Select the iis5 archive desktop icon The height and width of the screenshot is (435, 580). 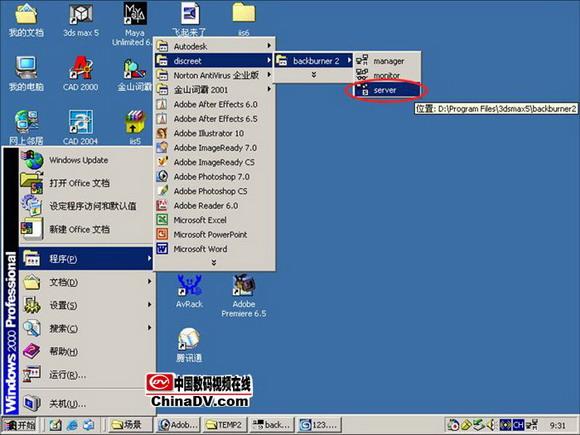point(135,127)
